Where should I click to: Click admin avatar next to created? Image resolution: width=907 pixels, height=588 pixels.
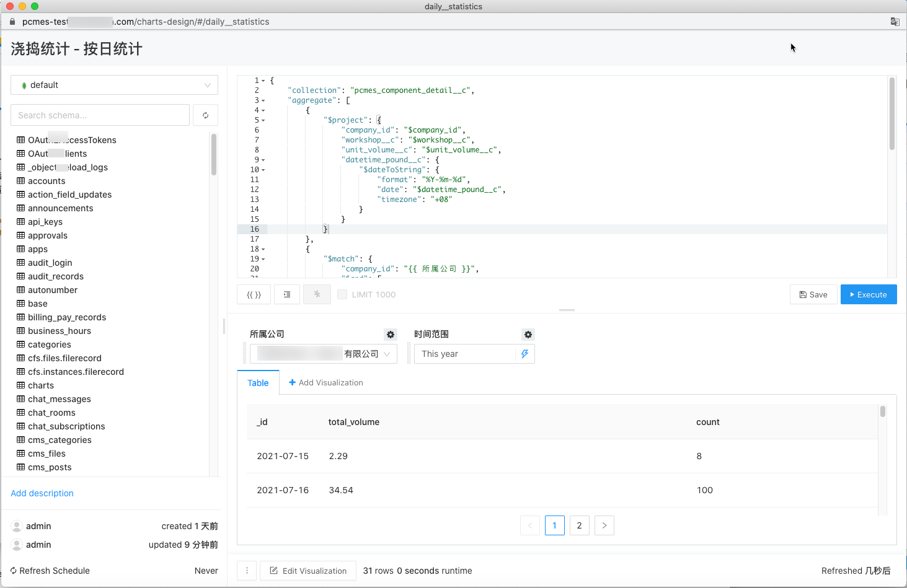pos(17,526)
